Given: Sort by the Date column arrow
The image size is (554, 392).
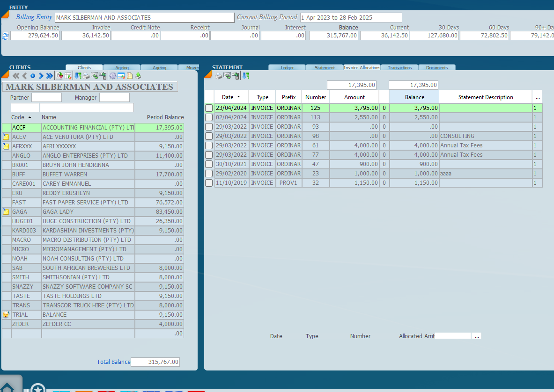Looking at the screenshot, I should tap(239, 97).
